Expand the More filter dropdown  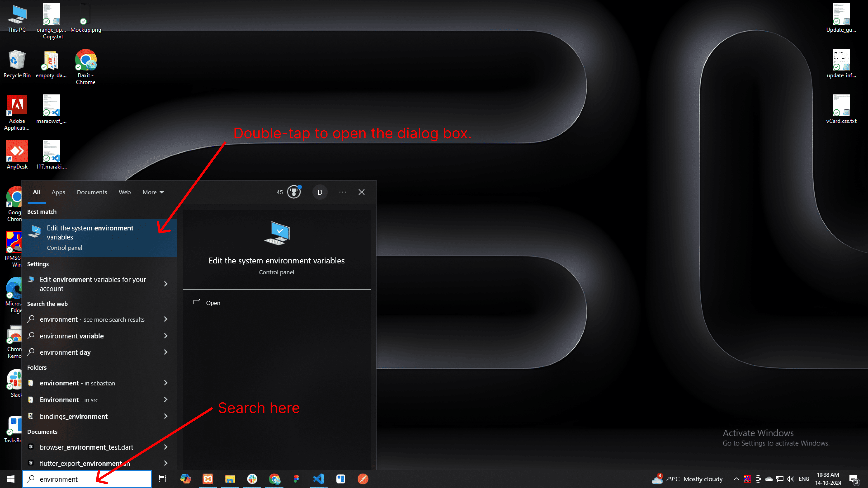click(153, 192)
